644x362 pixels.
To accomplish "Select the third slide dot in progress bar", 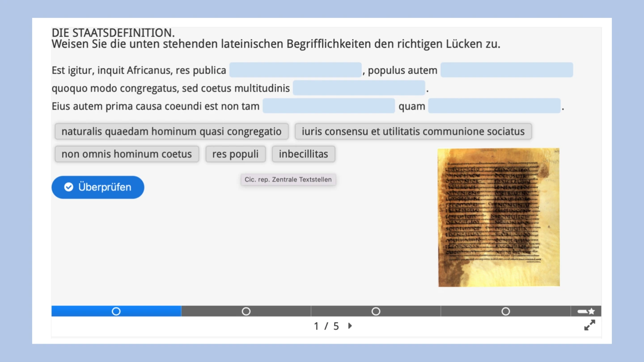I will point(376,311).
